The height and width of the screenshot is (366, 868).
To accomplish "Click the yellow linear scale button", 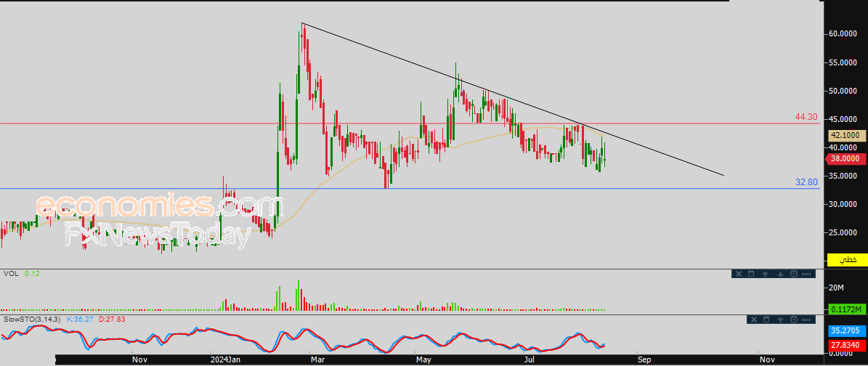I will 847,259.
